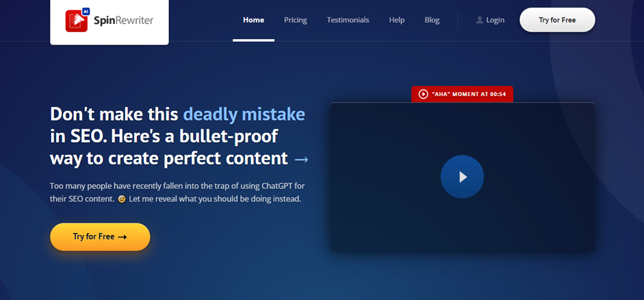This screenshot has height=300, width=644.
Task: Visit the Blog page
Action: click(432, 20)
